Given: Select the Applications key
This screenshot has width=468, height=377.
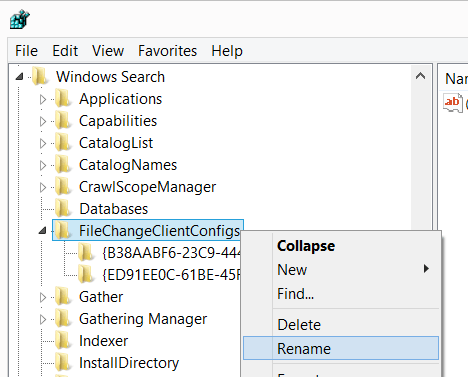Looking at the screenshot, I should point(120,99).
